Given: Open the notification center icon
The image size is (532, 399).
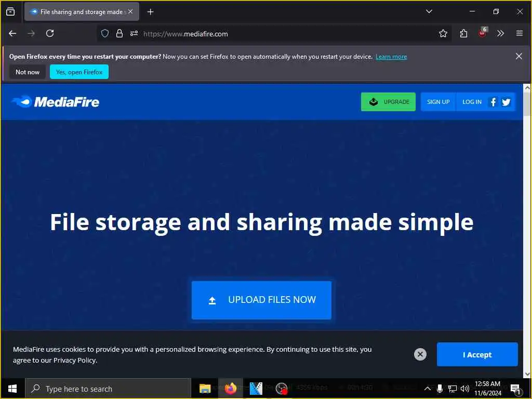Looking at the screenshot, I should tap(515, 389).
